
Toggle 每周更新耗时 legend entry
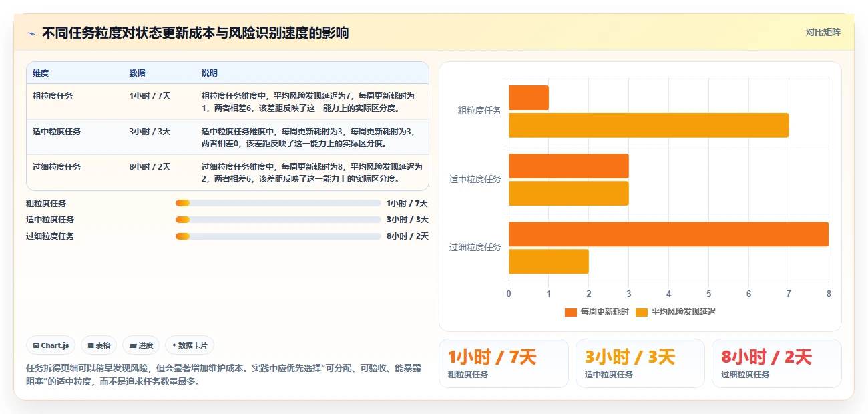[596, 312]
